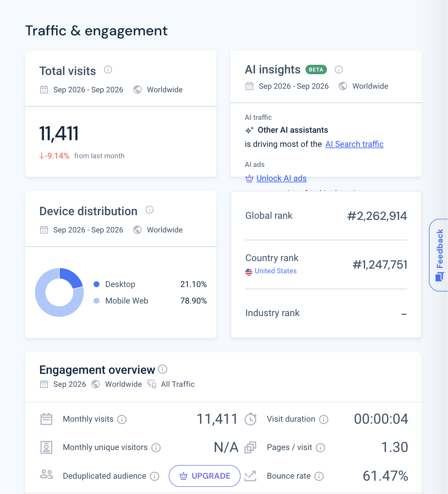Click the Traffic & engagement heading
448x494 pixels.
click(96, 31)
